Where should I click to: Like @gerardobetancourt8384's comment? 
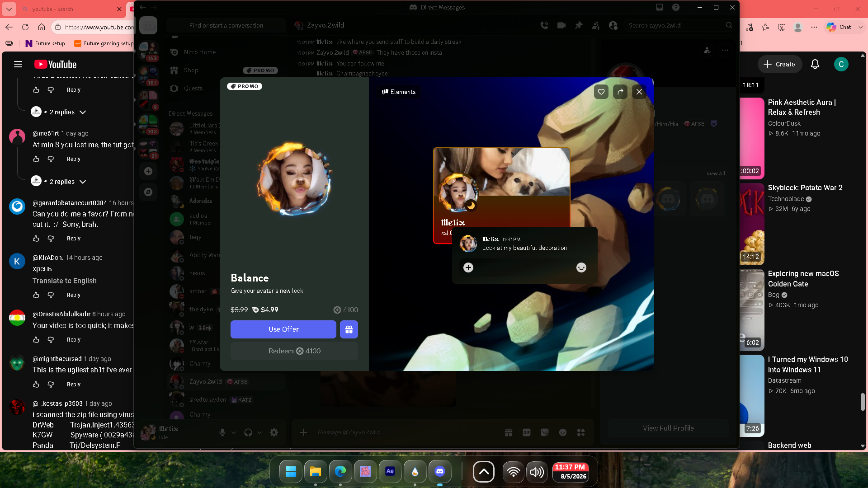pyautogui.click(x=36, y=239)
